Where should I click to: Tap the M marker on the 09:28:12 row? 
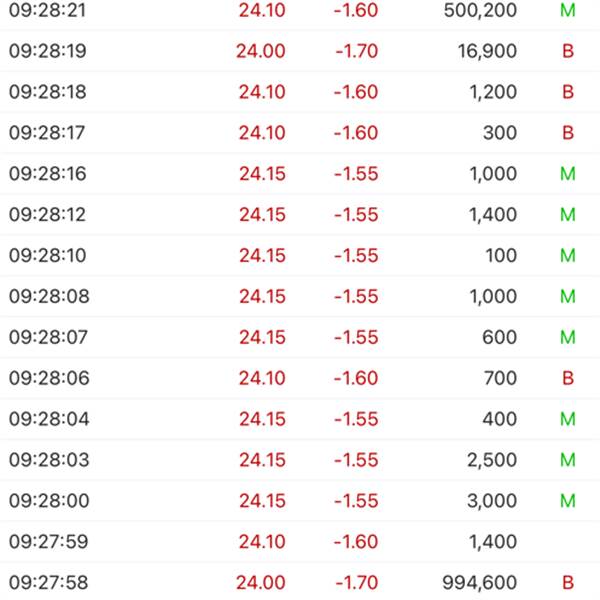[568, 215]
